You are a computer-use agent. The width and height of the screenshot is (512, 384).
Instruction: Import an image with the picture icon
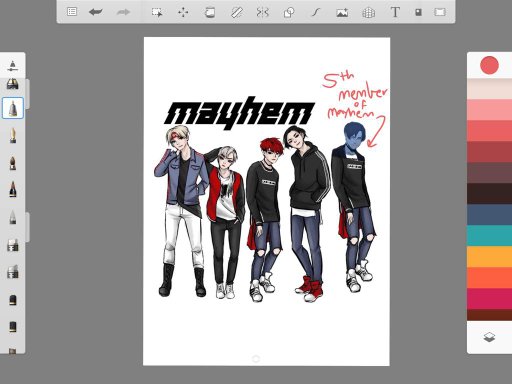(x=342, y=13)
